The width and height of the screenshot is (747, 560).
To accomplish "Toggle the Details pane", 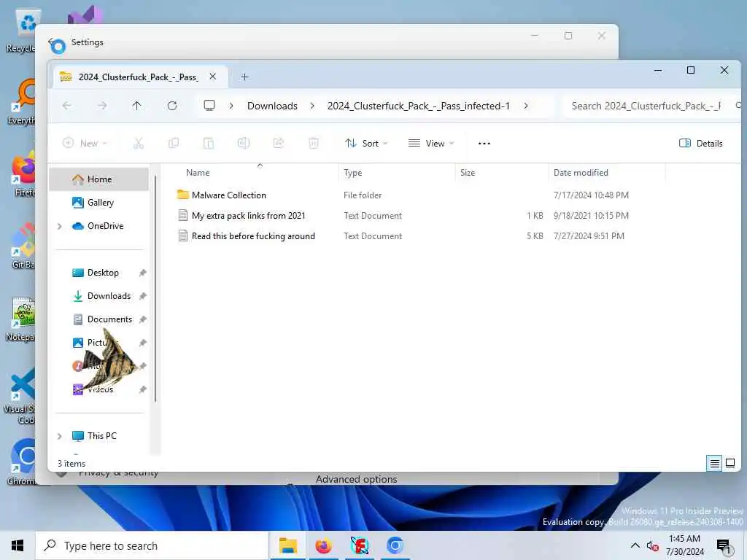I will point(701,144).
